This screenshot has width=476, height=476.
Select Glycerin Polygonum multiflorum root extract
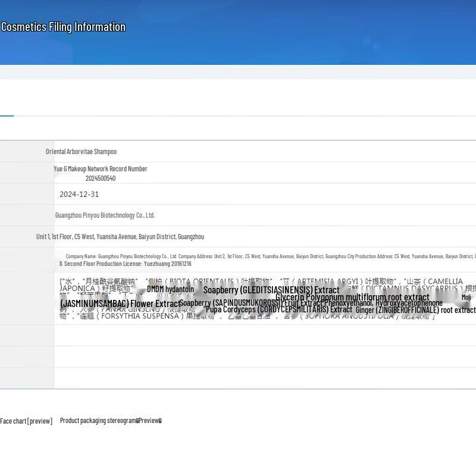pos(352,297)
